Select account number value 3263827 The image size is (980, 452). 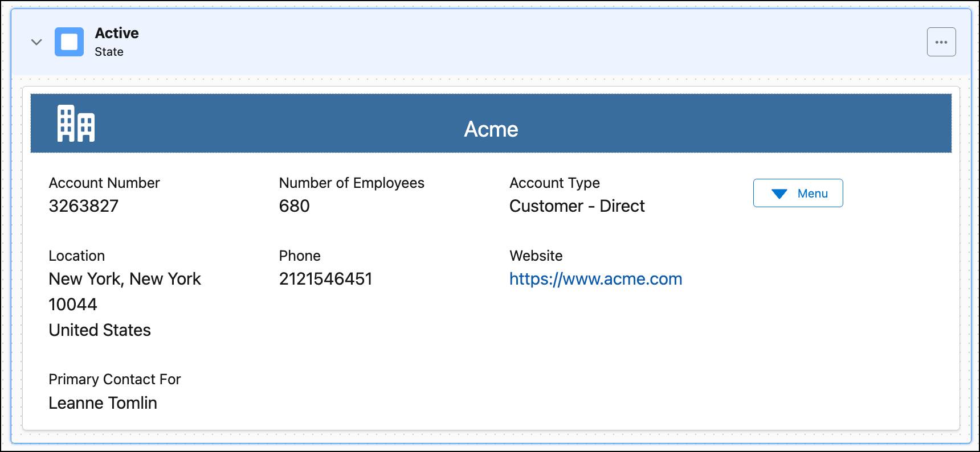click(84, 206)
